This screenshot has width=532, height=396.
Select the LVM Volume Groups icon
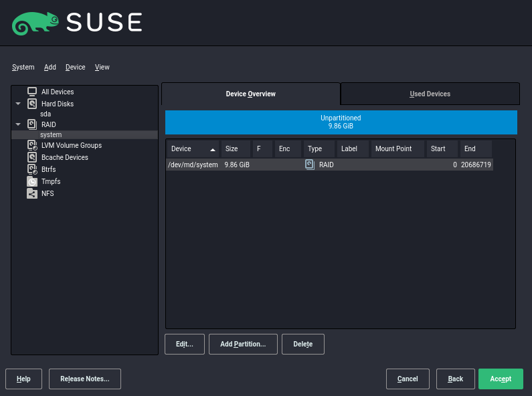pyautogui.click(x=31, y=145)
